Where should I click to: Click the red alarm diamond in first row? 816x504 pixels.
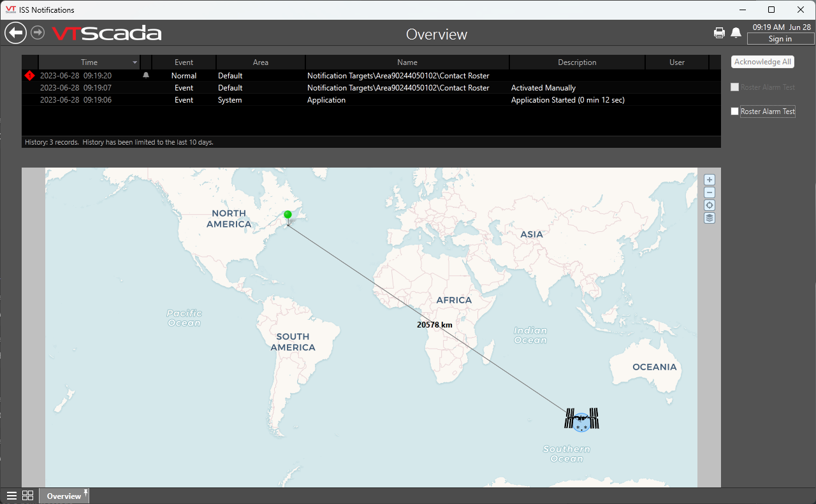click(x=29, y=76)
